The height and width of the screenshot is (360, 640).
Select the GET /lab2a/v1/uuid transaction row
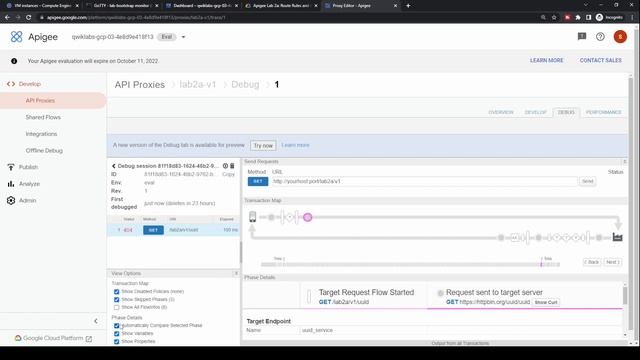point(173,230)
